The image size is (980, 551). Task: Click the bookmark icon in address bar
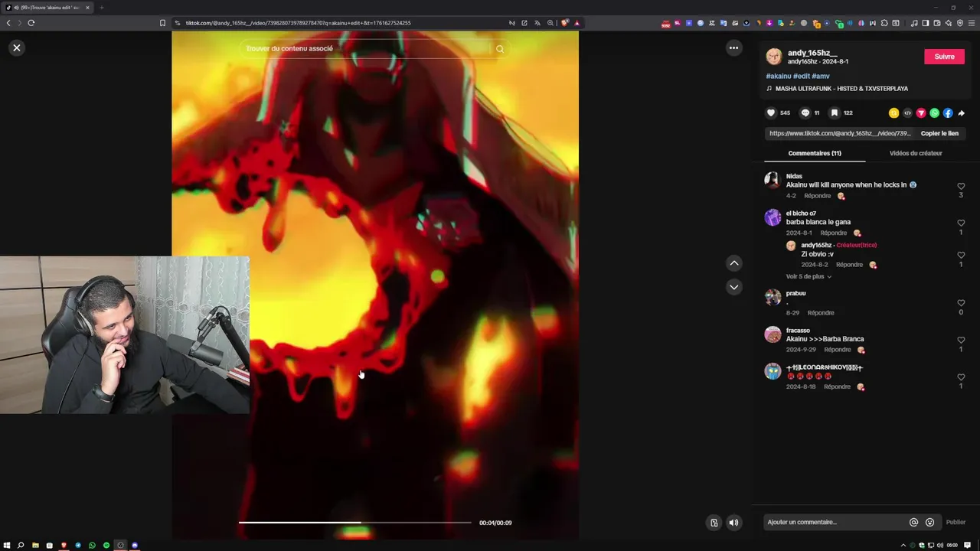pyautogui.click(x=162, y=23)
